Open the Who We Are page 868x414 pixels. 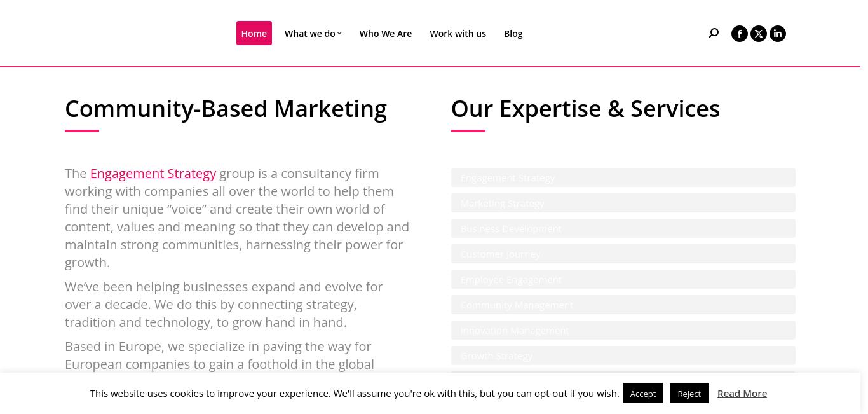click(386, 33)
